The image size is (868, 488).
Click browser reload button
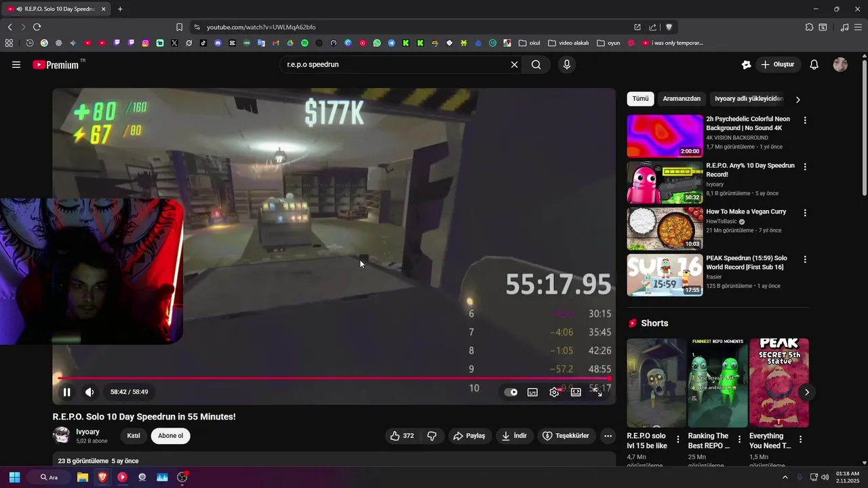(37, 27)
